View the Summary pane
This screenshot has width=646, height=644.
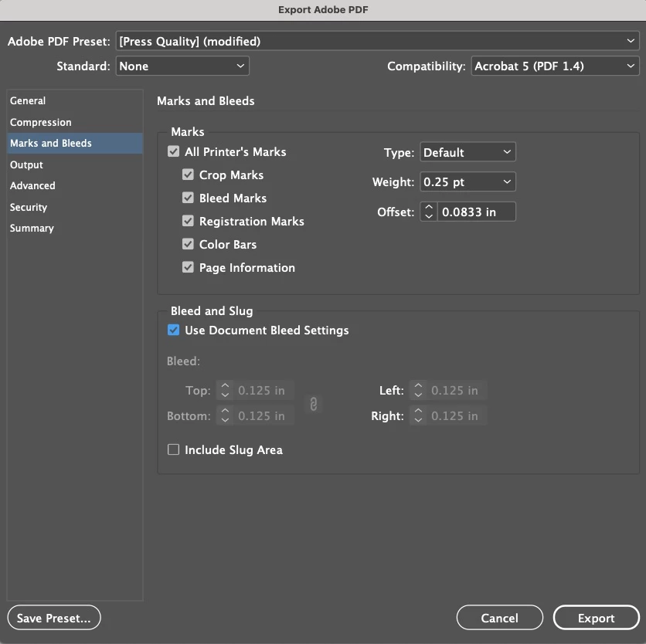pos(75,228)
